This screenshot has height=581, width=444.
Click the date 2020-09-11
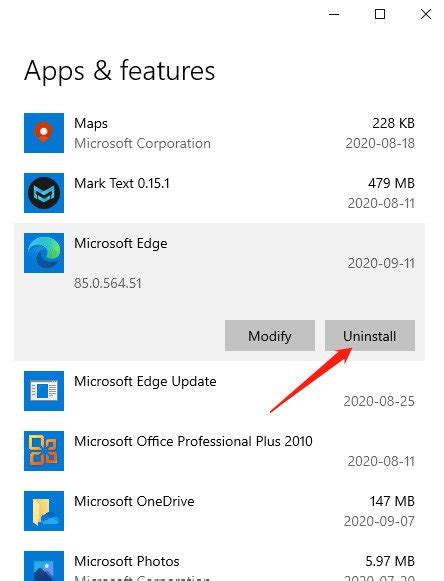coord(381,263)
